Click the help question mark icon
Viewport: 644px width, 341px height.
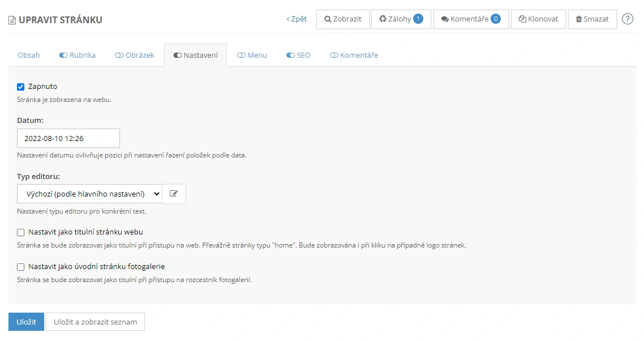(x=627, y=19)
